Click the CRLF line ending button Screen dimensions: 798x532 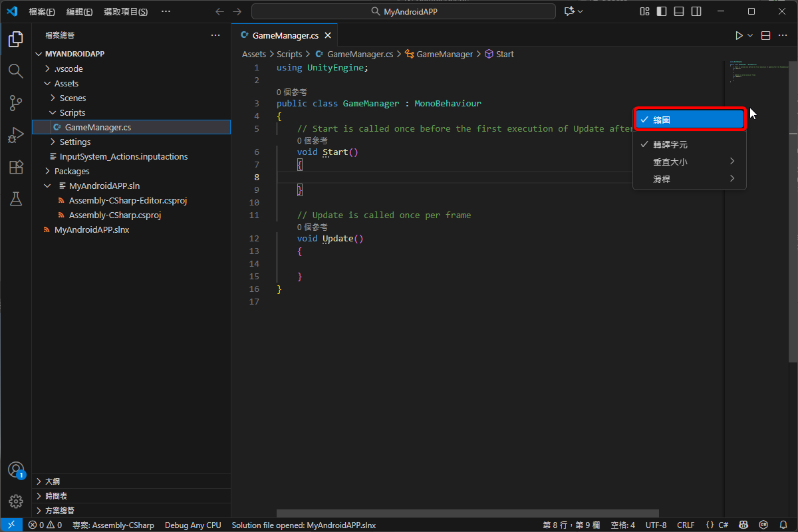click(686, 525)
